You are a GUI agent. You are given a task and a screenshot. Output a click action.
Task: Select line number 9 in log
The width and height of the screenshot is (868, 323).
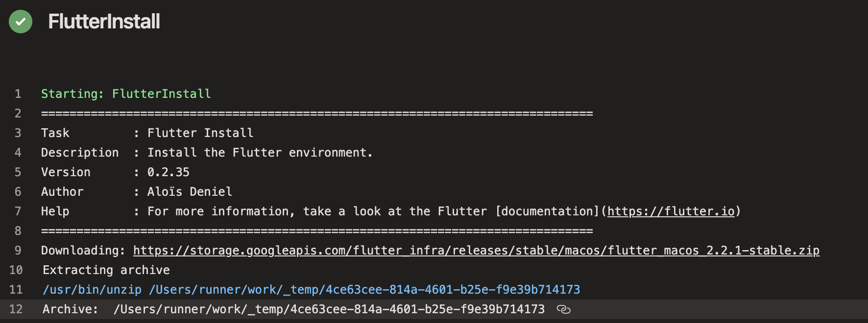18,251
